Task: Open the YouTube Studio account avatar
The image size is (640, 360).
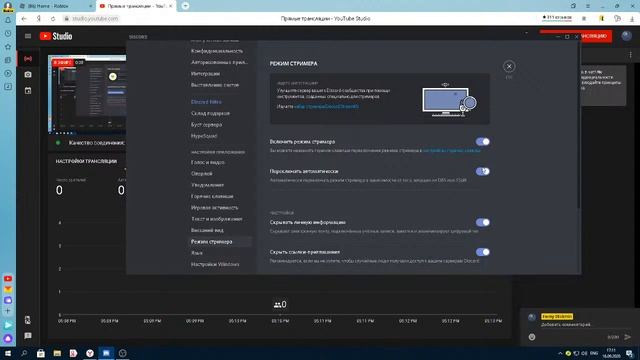Action: click(627, 36)
